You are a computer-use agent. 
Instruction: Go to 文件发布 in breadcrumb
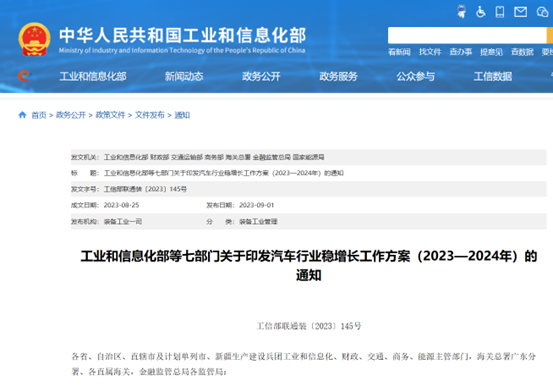(150, 115)
